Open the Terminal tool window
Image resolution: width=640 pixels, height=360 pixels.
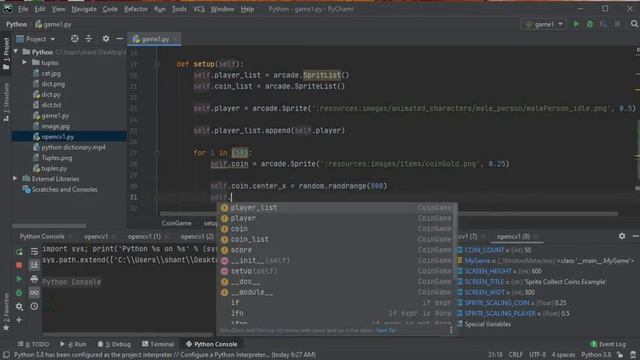(x=158, y=344)
